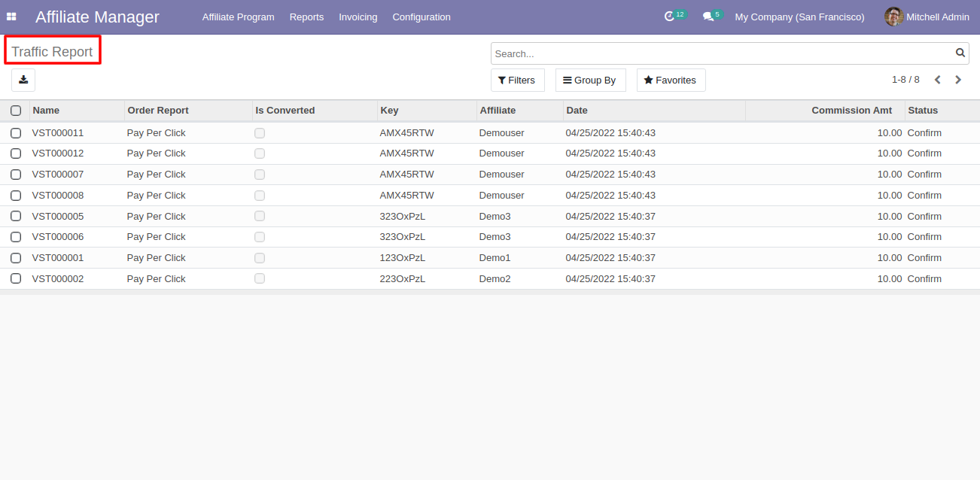Switch company via My Company (San Francisco)
This screenshot has width=980, height=480.
click(x=799, y=17)
